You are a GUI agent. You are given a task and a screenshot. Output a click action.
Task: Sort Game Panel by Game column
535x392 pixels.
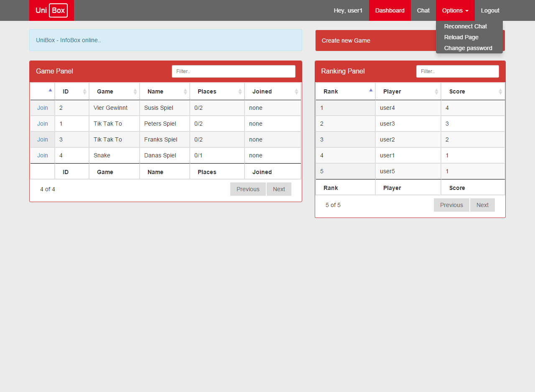click(114, 91)
